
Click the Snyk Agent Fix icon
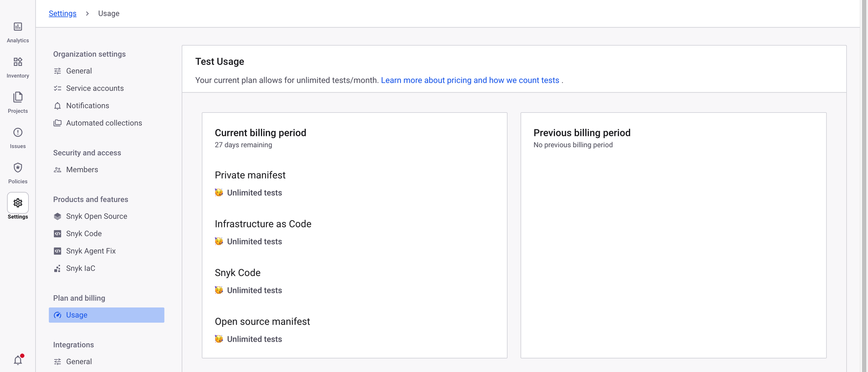click(57, 251)
